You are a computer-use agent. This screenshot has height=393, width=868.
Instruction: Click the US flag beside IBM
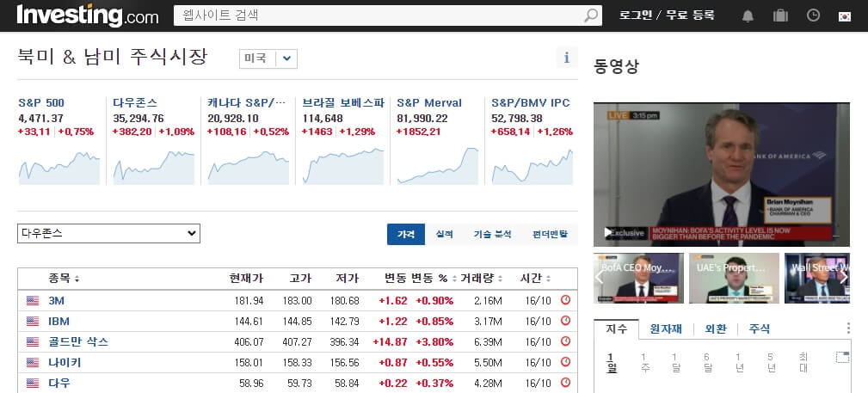pos(33,321)
